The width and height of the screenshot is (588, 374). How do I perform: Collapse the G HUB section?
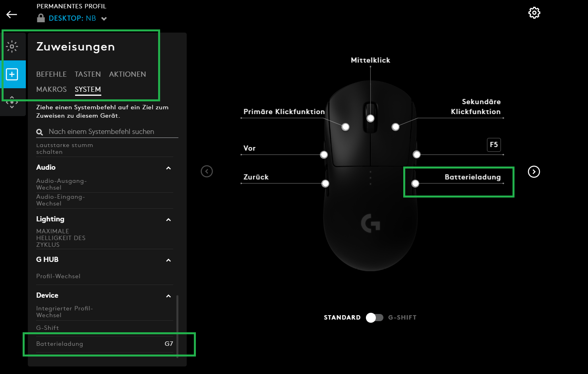click(168, 260)
